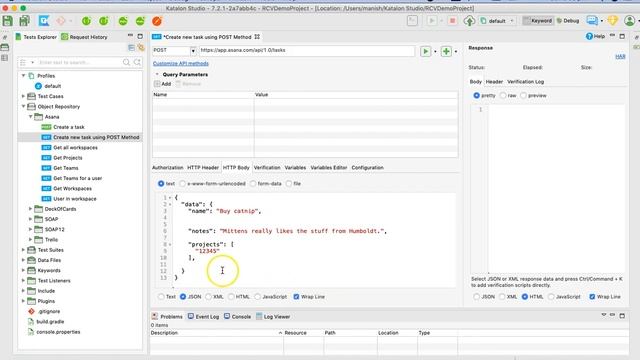Switch to the HTTP Header tab
Image resolution: width=640 pixels, height=360 pixels.
pos(203,168)
